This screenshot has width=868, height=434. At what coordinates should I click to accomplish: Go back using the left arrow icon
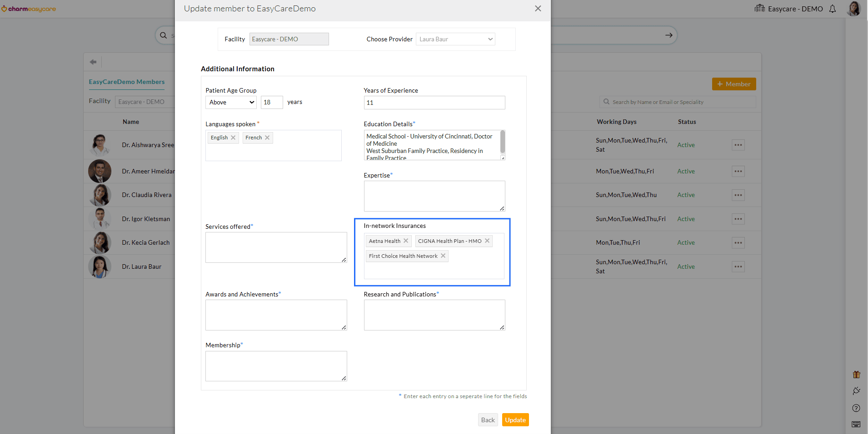point(93,62)
